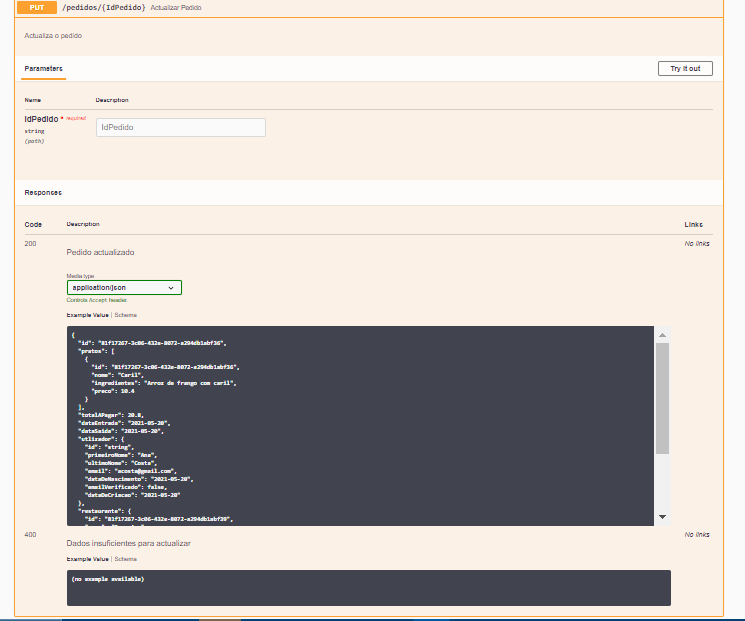Click 'Controls Accept header' hint text
This screenshot has width=745, height=621.
pos(97,300)
